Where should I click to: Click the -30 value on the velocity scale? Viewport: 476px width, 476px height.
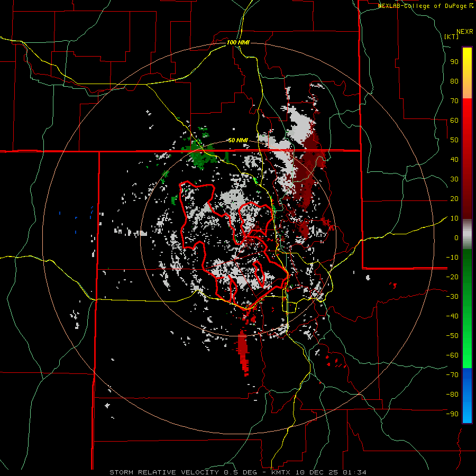coord(452,297)
